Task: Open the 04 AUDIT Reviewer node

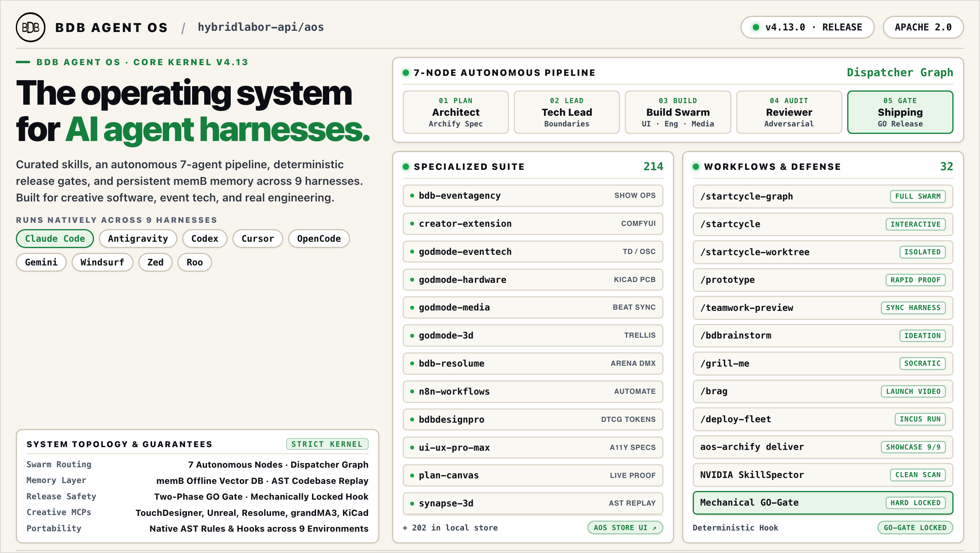Action: (x=789, y=112)
